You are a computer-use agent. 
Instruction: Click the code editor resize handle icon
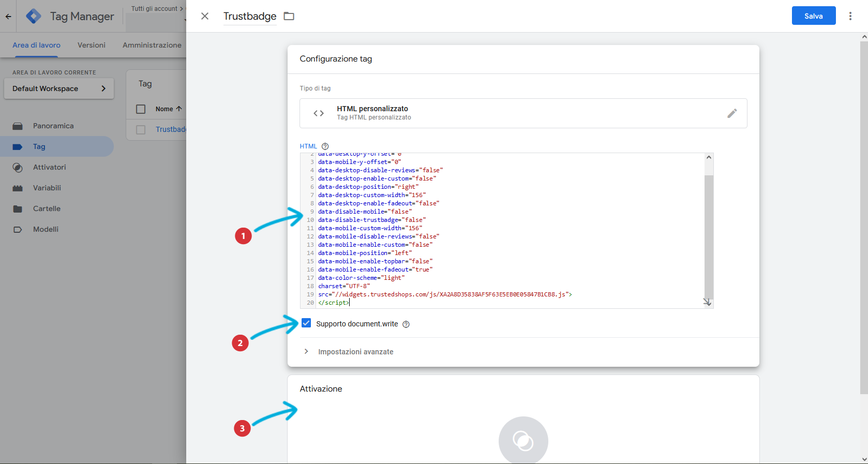(x=707, y=302)
